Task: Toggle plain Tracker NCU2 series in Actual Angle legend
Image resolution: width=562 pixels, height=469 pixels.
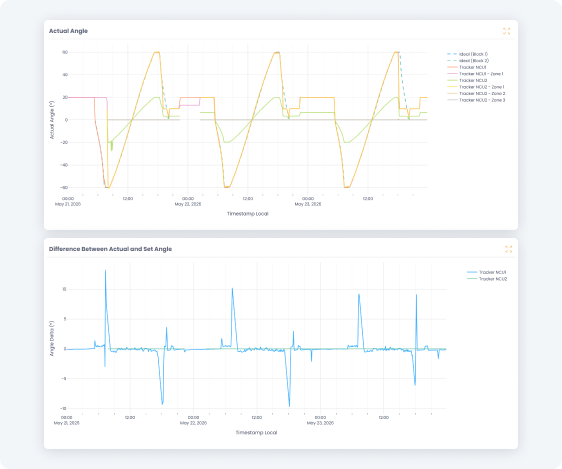Action: (x=467, y=81)
